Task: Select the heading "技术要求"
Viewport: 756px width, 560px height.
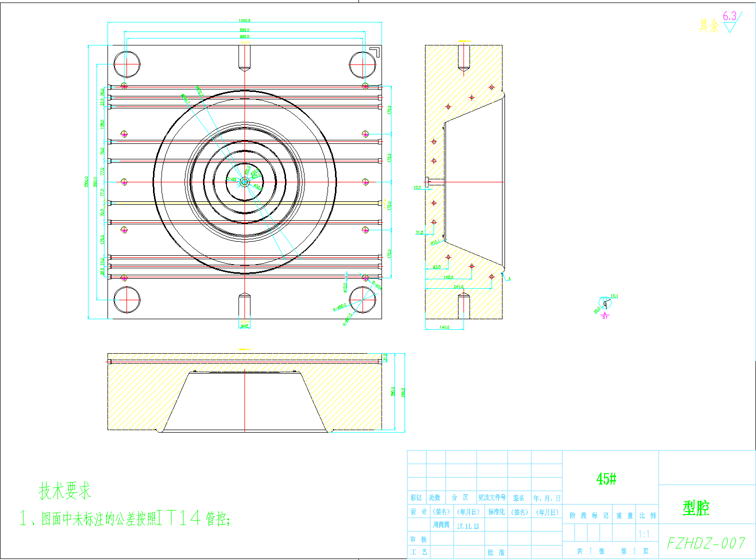Action: point(65,491)
